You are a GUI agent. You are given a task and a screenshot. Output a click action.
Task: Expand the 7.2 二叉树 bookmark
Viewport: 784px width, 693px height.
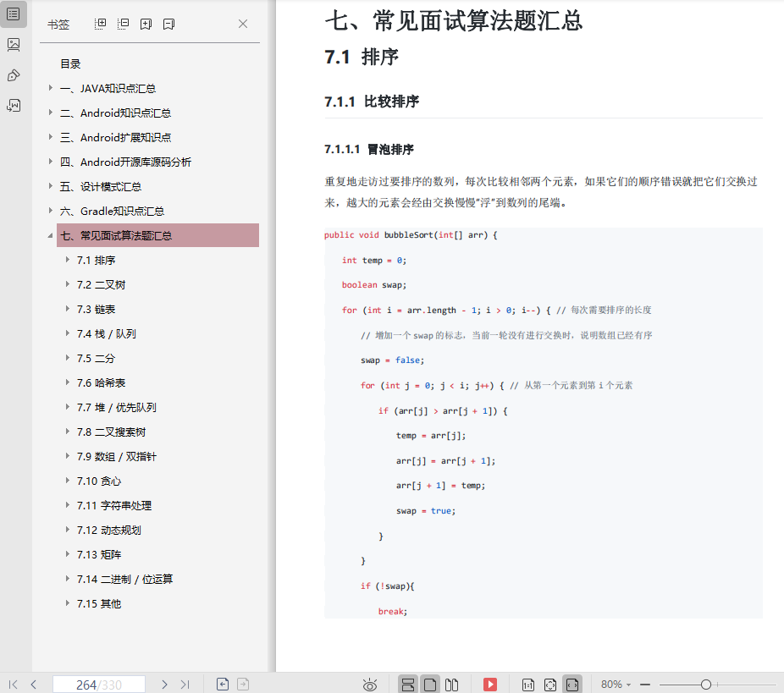coord(68,284)
